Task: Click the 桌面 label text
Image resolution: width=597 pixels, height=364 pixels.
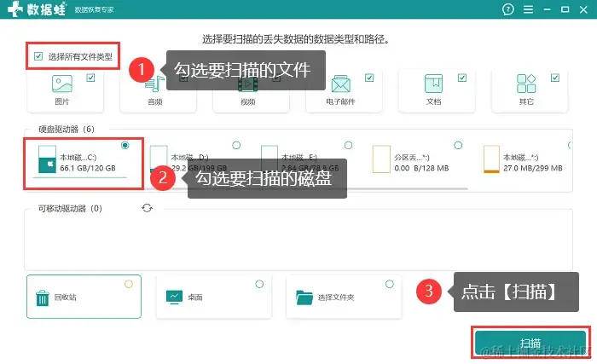Action: 195,297
